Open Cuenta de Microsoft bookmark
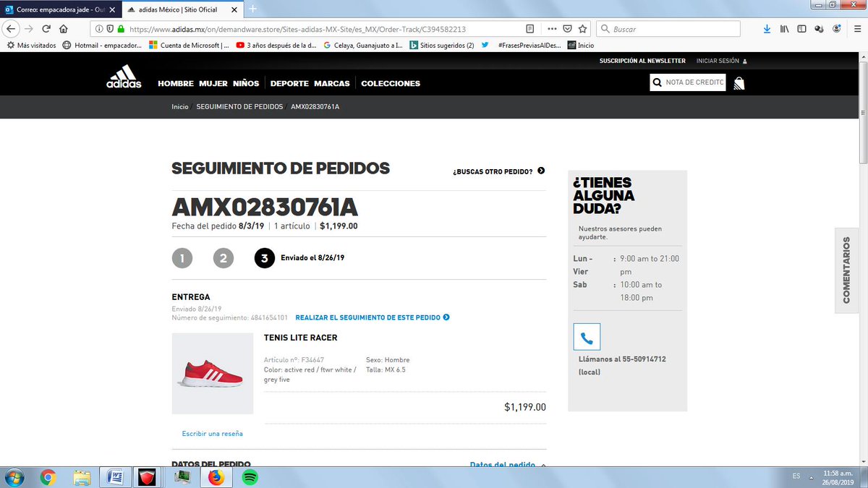868x488 pixels. click(x=189, y=45)
